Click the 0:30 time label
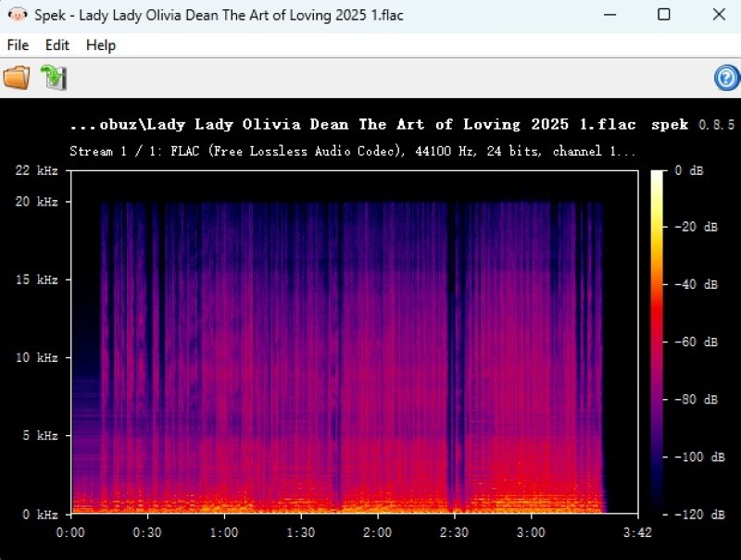 tap(147, 532)
